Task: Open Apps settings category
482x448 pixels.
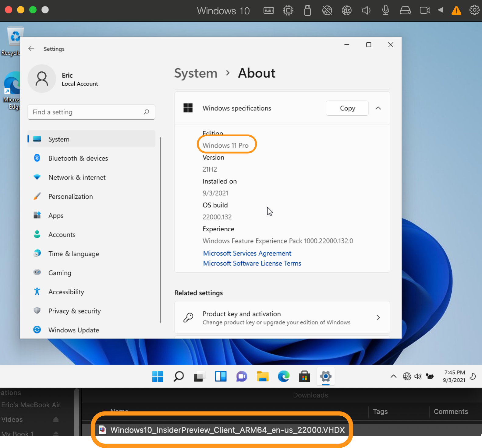Action: coord(91,215)
